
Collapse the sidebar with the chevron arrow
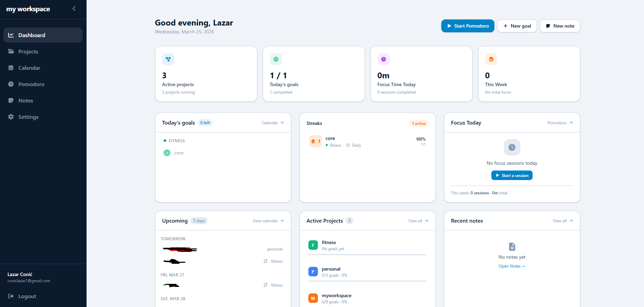[x=74, y=9]
